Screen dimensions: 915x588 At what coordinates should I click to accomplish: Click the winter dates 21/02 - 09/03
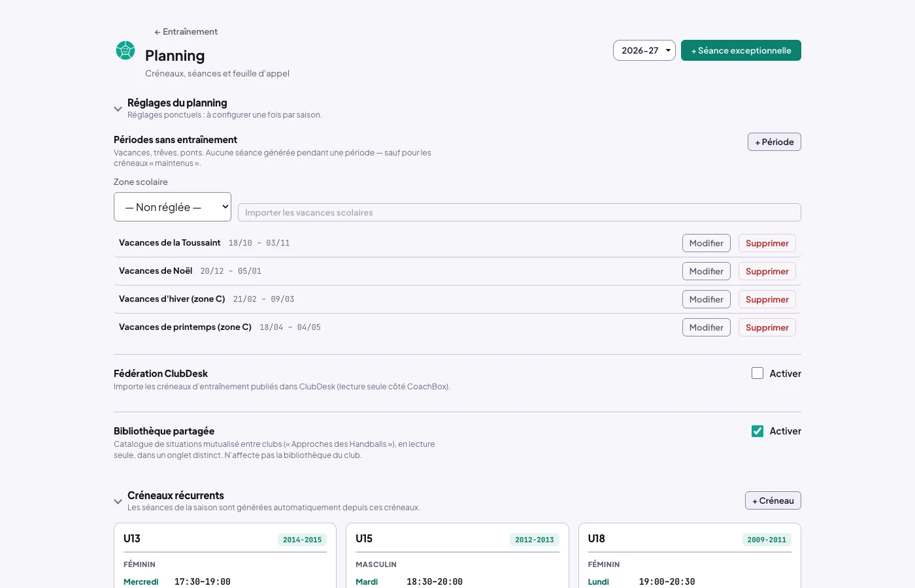pyautogui.click(x=263, y=299)
